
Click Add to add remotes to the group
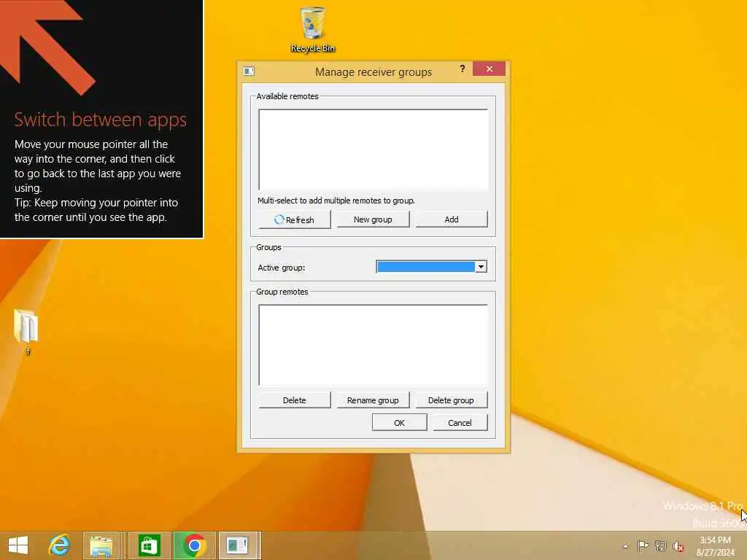[451, 219]
